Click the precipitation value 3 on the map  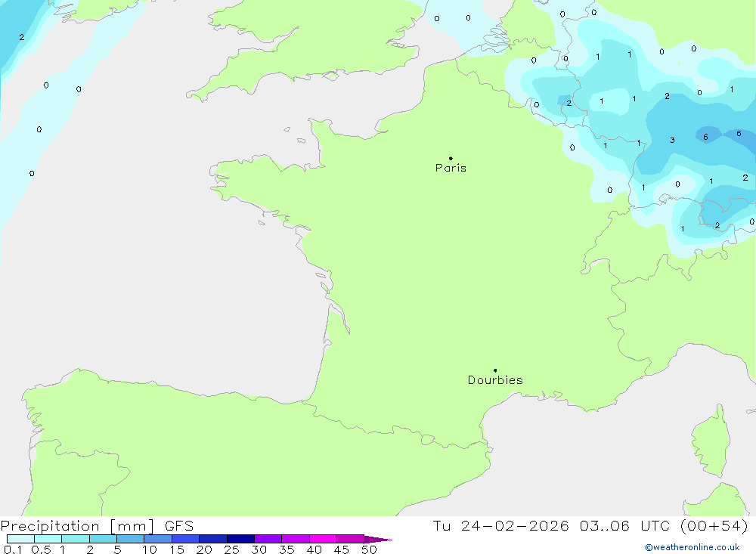click(x=672, y=141)
